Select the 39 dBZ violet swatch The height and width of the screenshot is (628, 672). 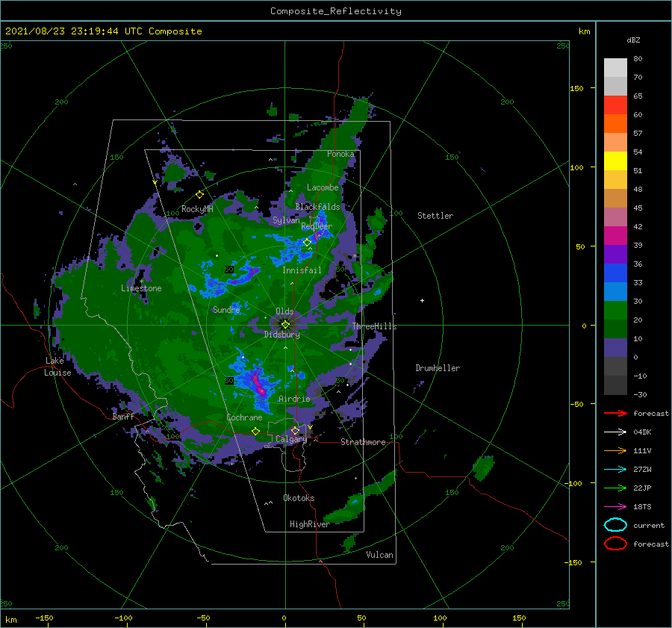[615, 254]
